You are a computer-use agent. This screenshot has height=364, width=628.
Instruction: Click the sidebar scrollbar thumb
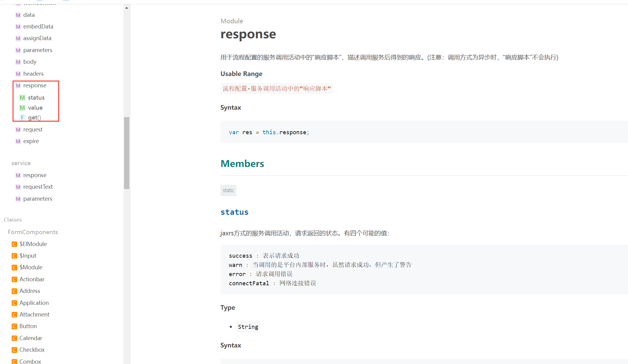(x=127, y=153)
